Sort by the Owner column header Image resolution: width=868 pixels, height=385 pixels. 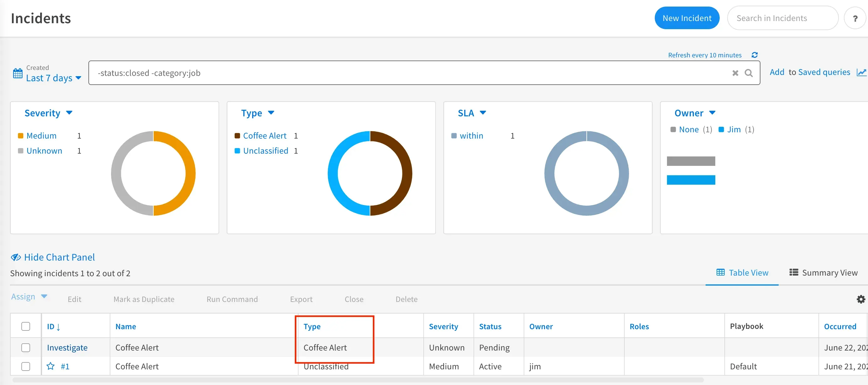tap(541, 326)
